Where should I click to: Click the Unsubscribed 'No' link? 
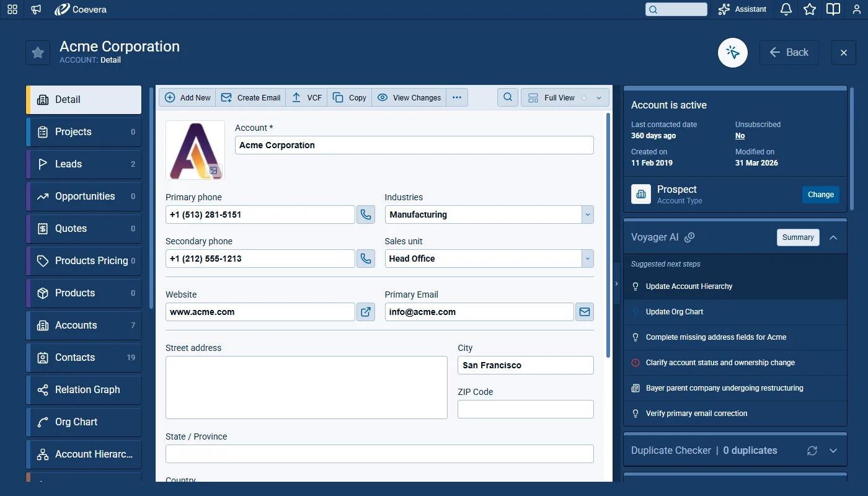740,136
